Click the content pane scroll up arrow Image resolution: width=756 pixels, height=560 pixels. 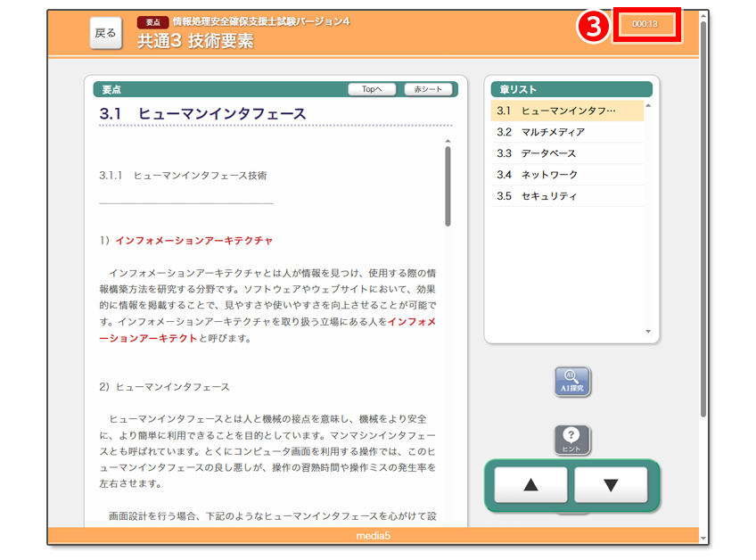[x=448, y=141]
